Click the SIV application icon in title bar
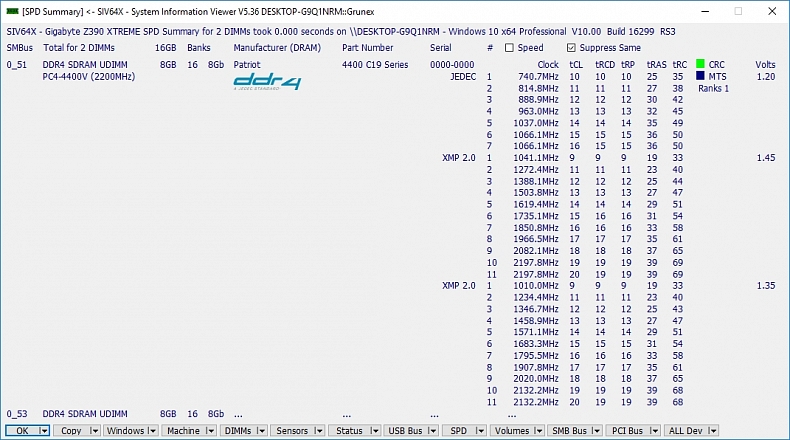 (11, 11)
